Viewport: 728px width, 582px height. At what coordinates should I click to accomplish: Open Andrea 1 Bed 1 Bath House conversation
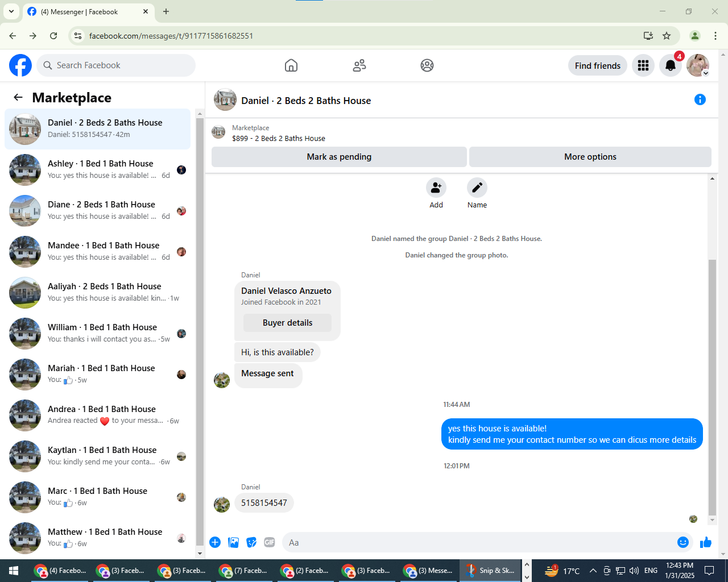pyautogui.click(x=98, y=415)
